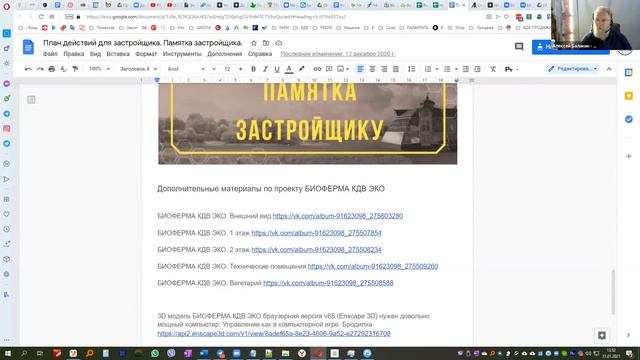The width and height of the screenshot is (640, 360).
Task: Open paragraph style Заголовок 4 dropdown
Action: point(138,69)
